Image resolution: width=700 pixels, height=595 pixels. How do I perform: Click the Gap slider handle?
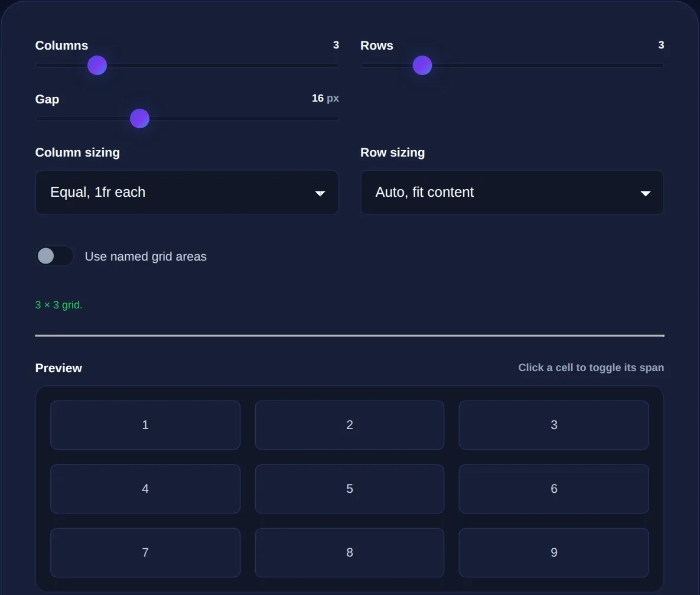coord(139,118)
